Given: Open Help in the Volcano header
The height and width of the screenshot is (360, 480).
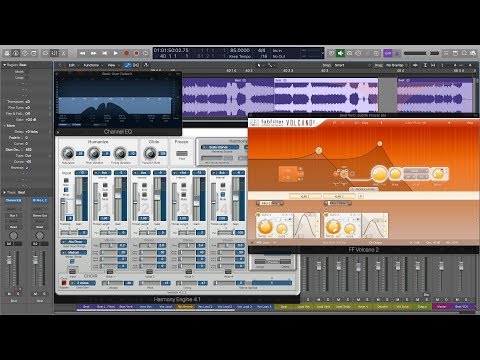Looking at the screenshot, I should pos(470,123).
